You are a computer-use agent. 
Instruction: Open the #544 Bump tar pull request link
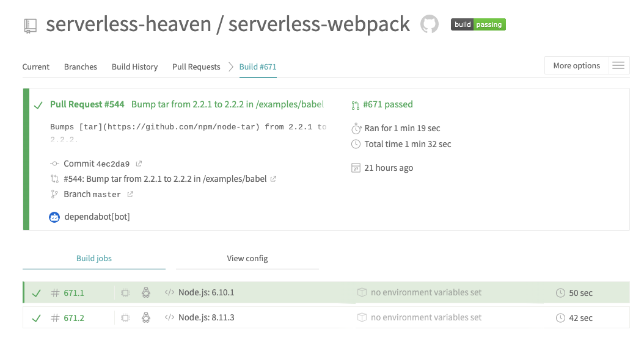tap(165, 179)
